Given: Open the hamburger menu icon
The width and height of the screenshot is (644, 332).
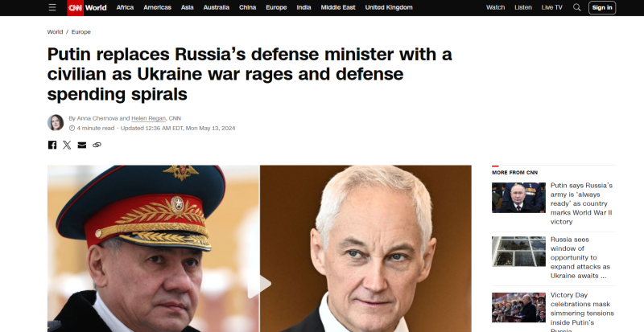Looking at the screenshot, I should (52, 7).
